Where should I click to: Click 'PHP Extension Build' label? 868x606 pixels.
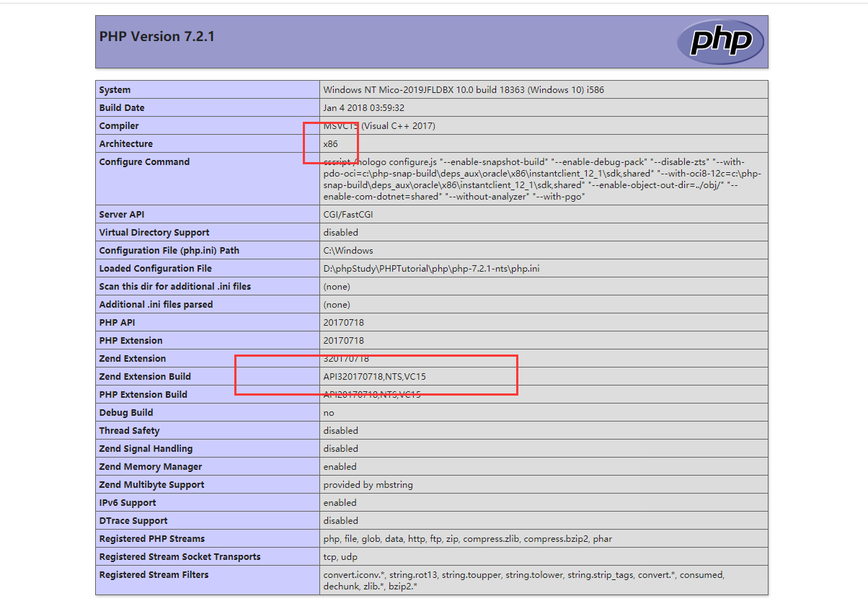pos(143,395)
